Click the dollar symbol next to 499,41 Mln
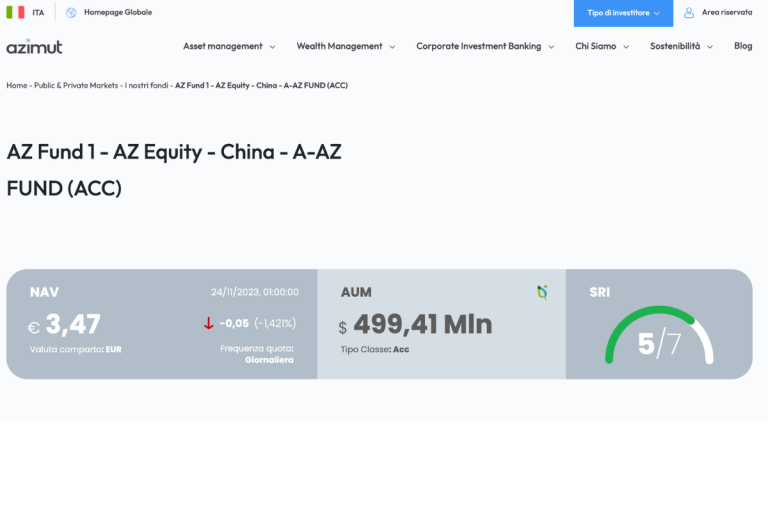 tap(343, 327)
